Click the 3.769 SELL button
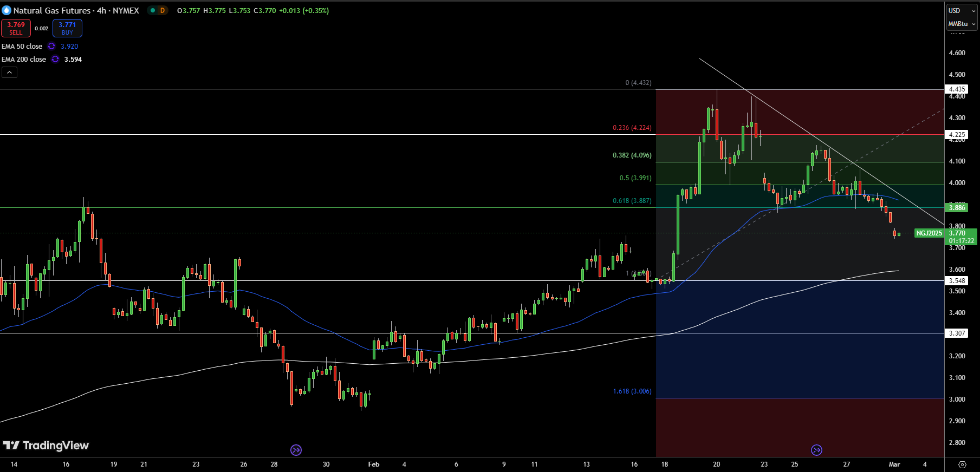This screenshot has width=980, height=472. tap(16, 28)
